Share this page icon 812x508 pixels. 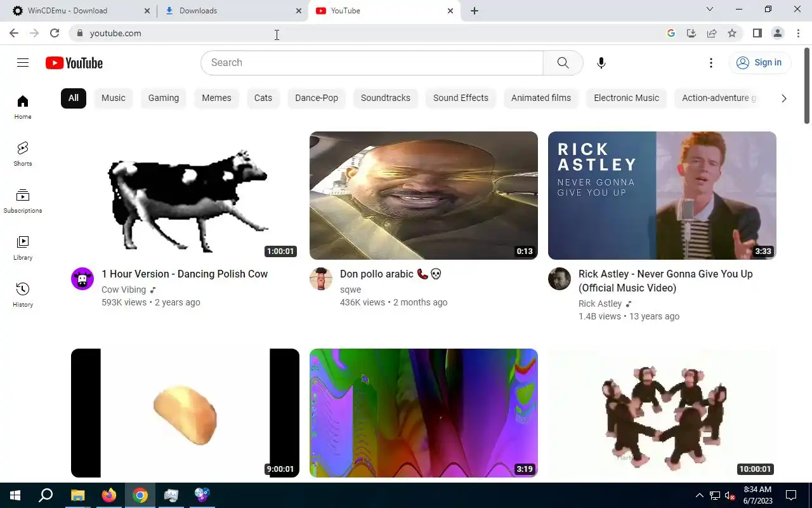click(x=712, y=33)
